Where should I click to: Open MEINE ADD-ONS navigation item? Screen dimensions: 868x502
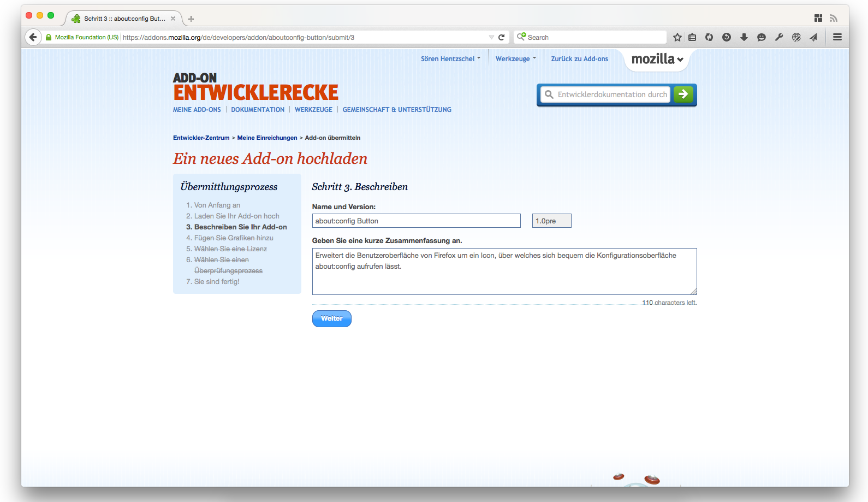pos(197,110)
